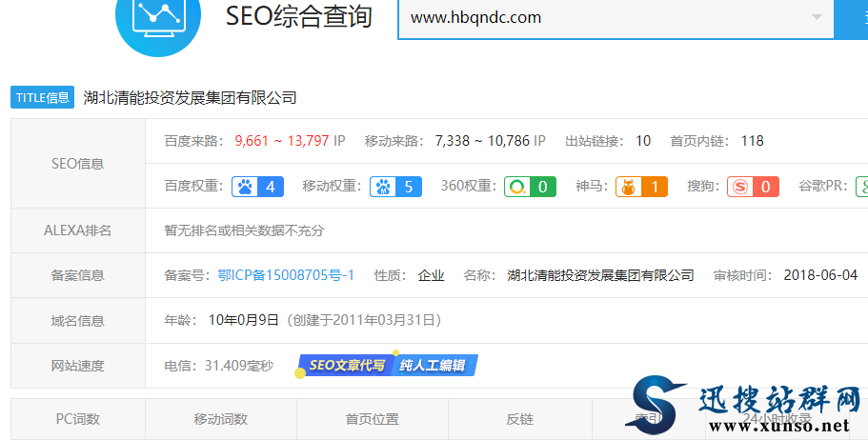
Task: Click the 360权重 badge showing 0
Action: click(530, 187)
